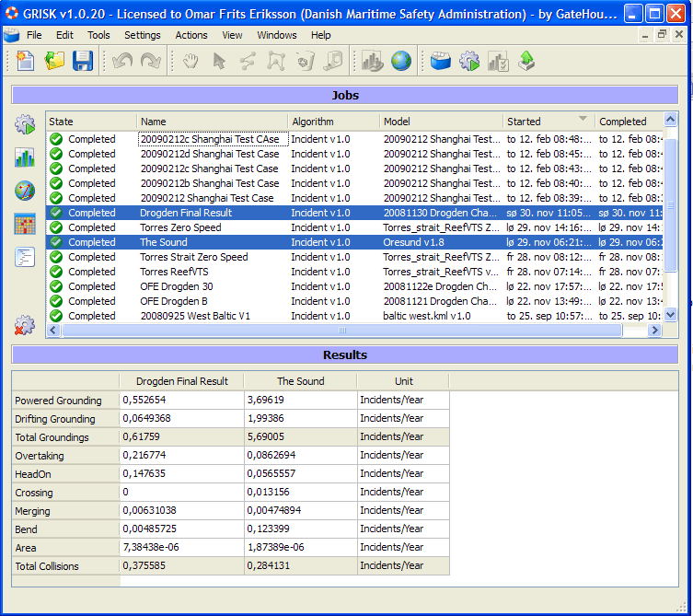
Task: Click the Algorithm column header
Action: click(x=332, y=122)
